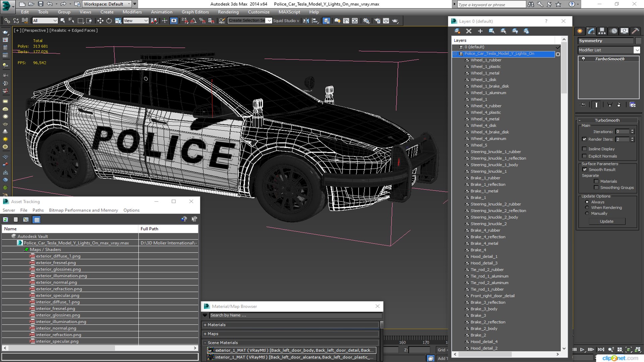Collapse the TurboSmooth rollout
This screenshot has width=644, height=362.
(x=607, y=120)
